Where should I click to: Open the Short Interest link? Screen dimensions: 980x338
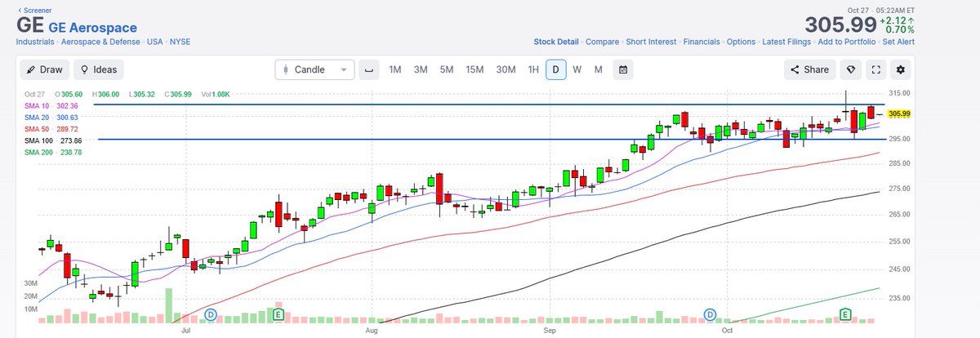651,41
